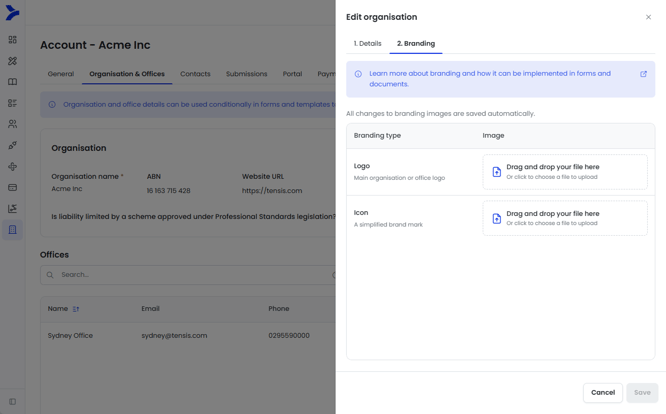Open the chart analytics icon in sidebar
Viewport: 666px width, 414px height.
pyautogui.click(x=12, y=208)
